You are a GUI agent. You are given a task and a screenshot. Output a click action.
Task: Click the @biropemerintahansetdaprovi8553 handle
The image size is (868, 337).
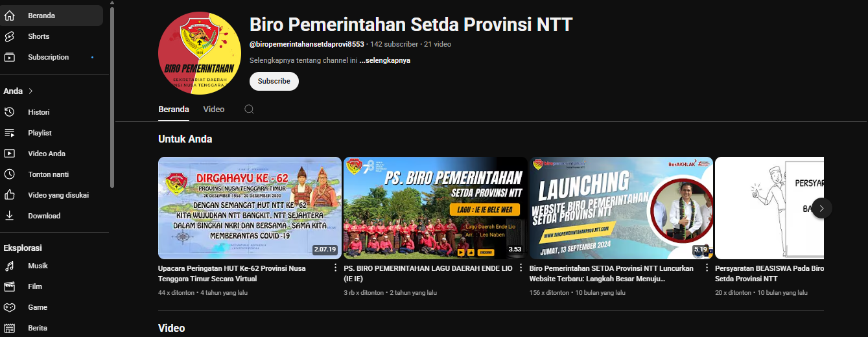(x=307, y=44)
